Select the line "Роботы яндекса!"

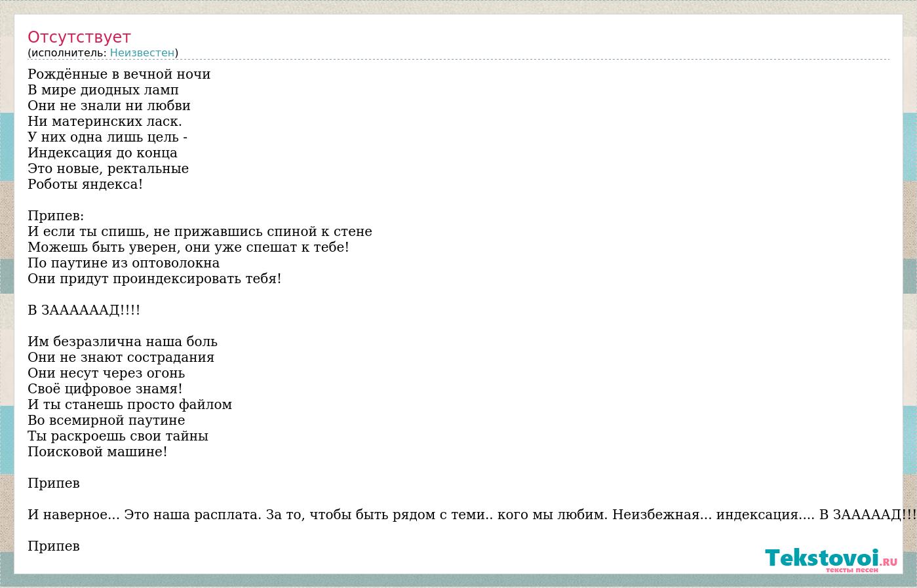tap(85, 184)
